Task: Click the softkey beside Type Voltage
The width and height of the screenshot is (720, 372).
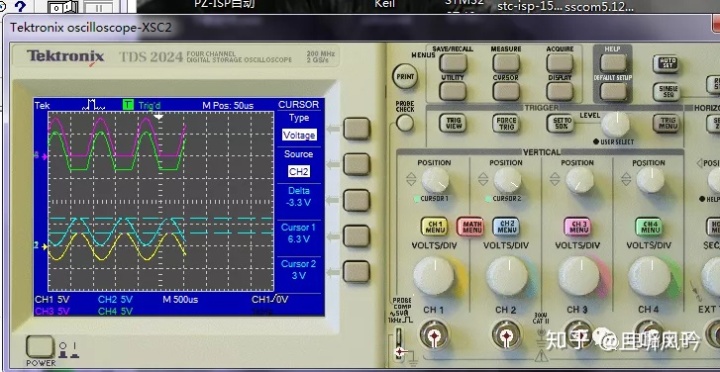Action: pos(356,129)
